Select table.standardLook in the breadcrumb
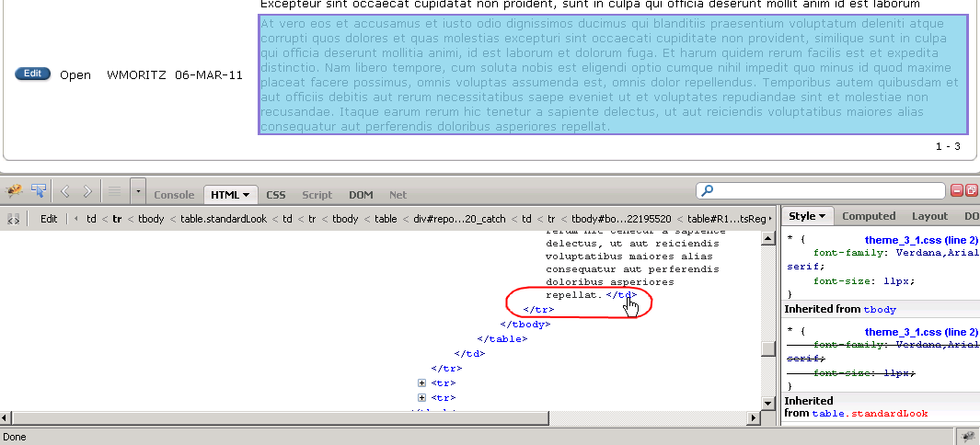This screenshot has height=445, width=980. tap(224, 219)
